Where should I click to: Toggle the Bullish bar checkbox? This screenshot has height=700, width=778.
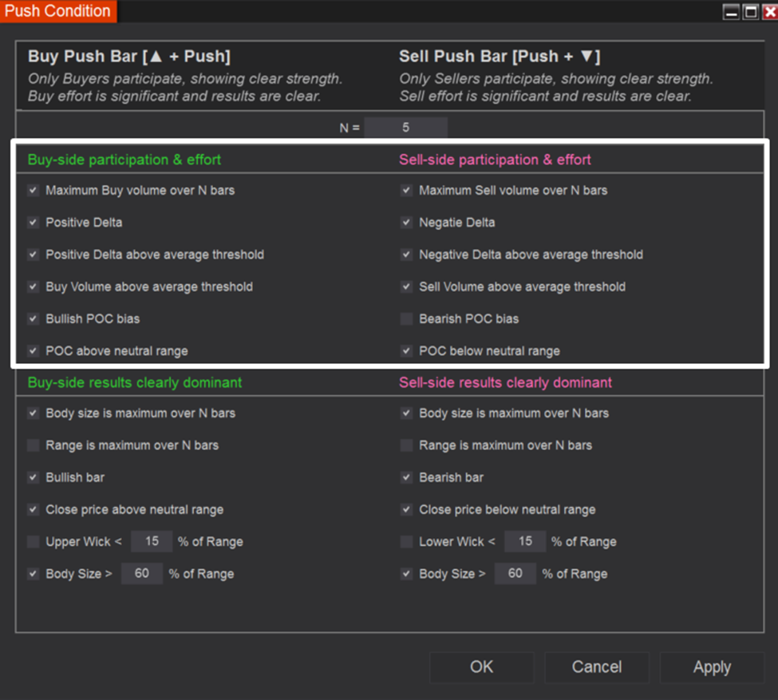34,477
